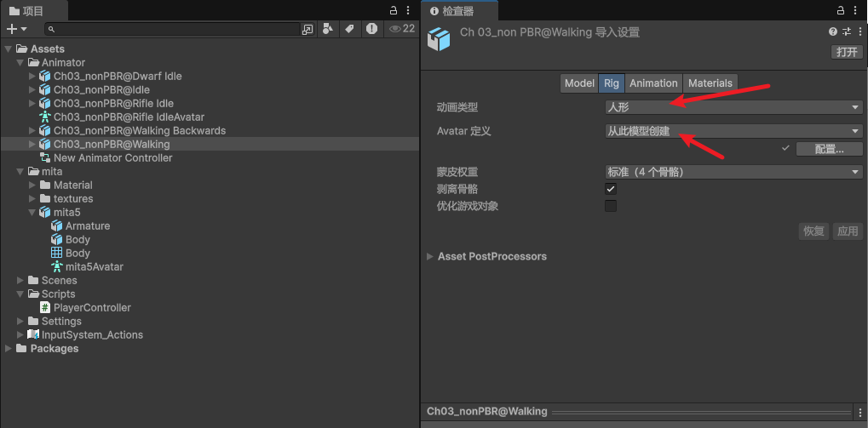This screenshot has width=868, height=428.
Task: Open the 蒙皮权重 dropdown
Action: point(733,173)
